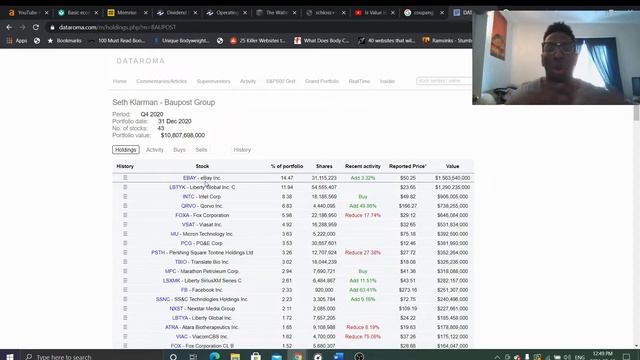
Task: Select the History view tab
Action: click(x=242, y=150)
